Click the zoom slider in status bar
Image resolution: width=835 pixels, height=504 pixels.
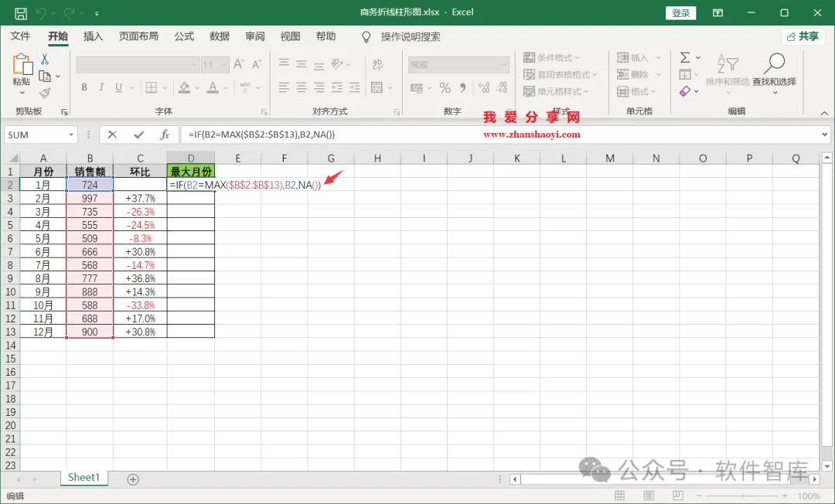741,496
